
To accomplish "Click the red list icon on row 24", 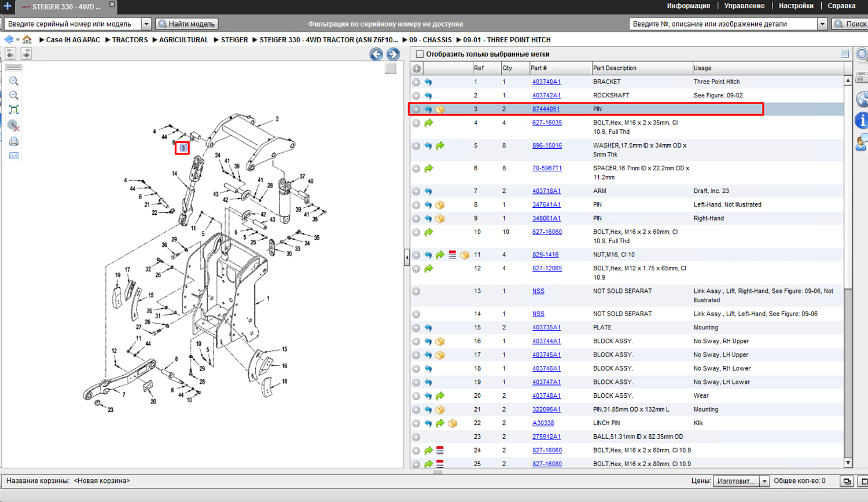I will 440,450.
